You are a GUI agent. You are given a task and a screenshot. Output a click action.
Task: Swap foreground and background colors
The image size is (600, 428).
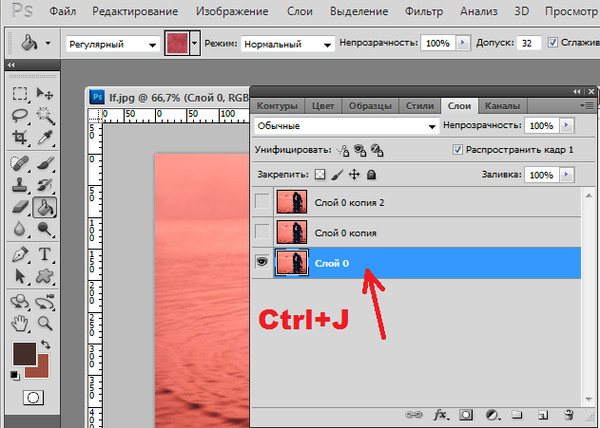pos(46,344)
